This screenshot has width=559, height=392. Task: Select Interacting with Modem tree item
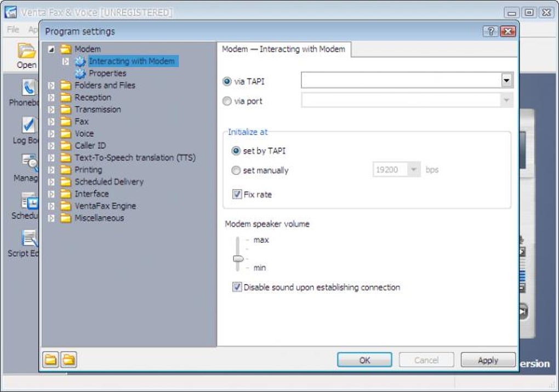(x=132, y=61)
